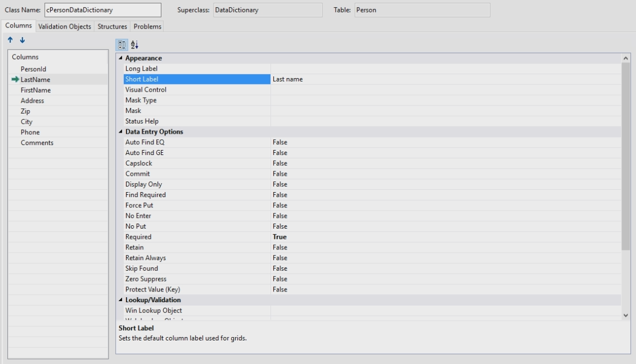Click the move column down arrow

22,40
